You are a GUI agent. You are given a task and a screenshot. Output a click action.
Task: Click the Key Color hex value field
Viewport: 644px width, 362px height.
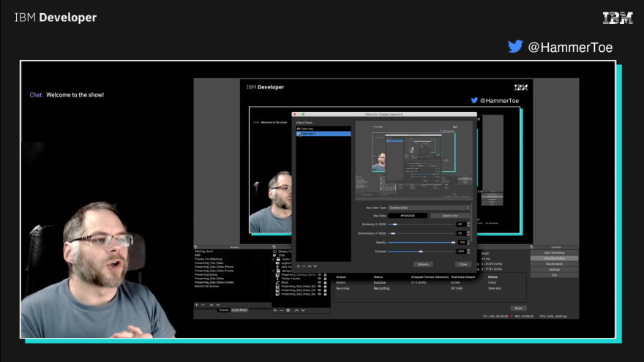(x=408, y=216)
